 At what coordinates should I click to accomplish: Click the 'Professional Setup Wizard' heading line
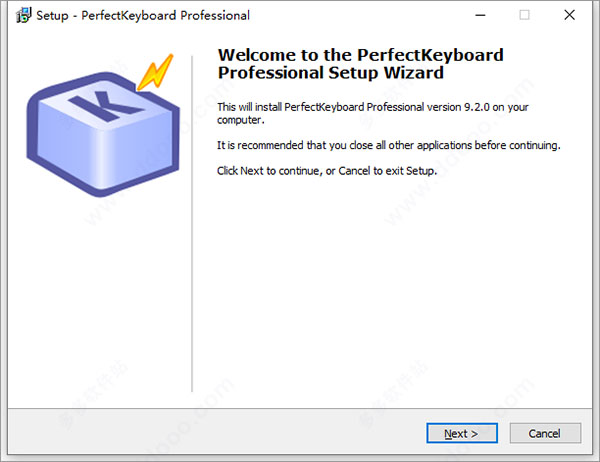click(x=331, y=73)
